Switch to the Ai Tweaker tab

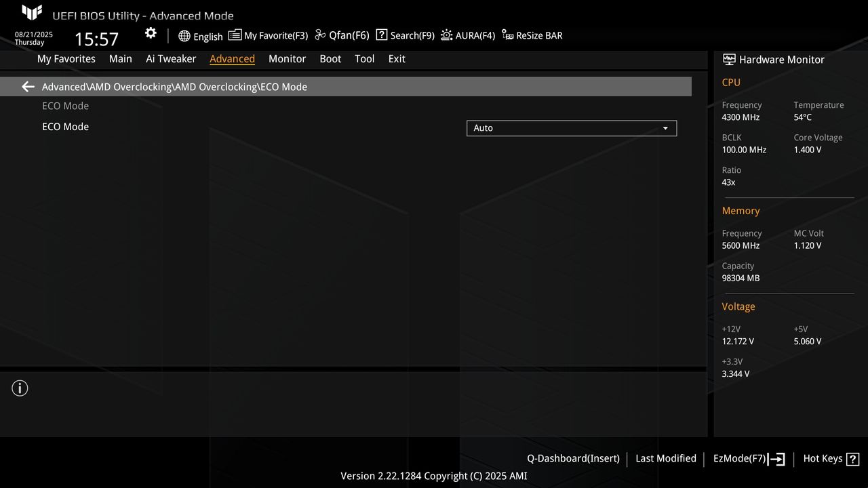point(171,59)
